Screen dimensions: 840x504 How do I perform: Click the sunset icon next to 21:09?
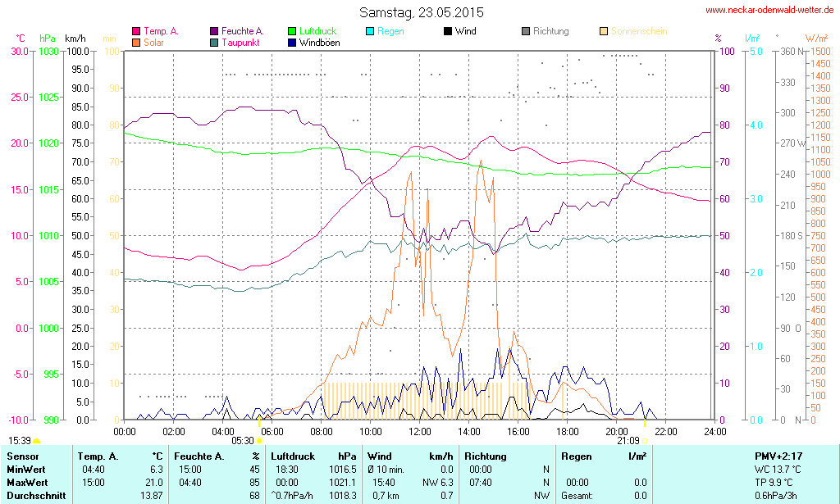pos(645,440)
